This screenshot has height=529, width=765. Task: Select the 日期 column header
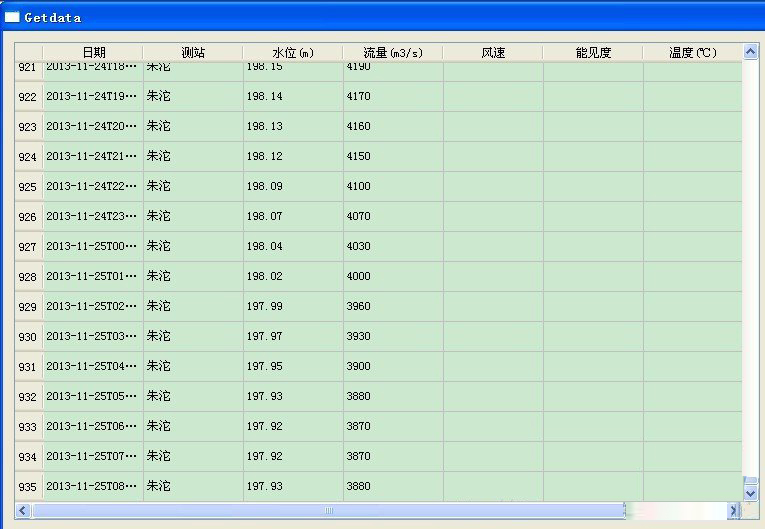(93, 53)
